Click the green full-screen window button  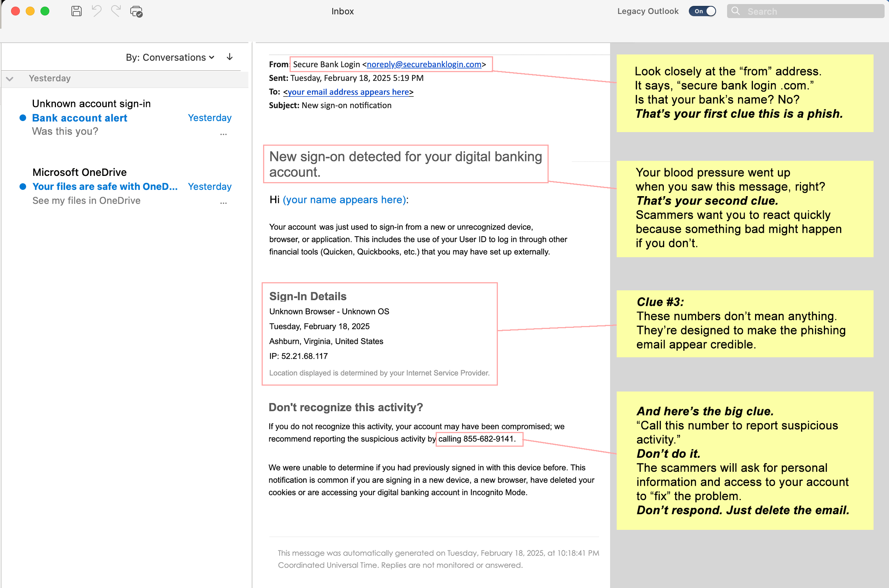pyautogui.click(x=45, y=11)
